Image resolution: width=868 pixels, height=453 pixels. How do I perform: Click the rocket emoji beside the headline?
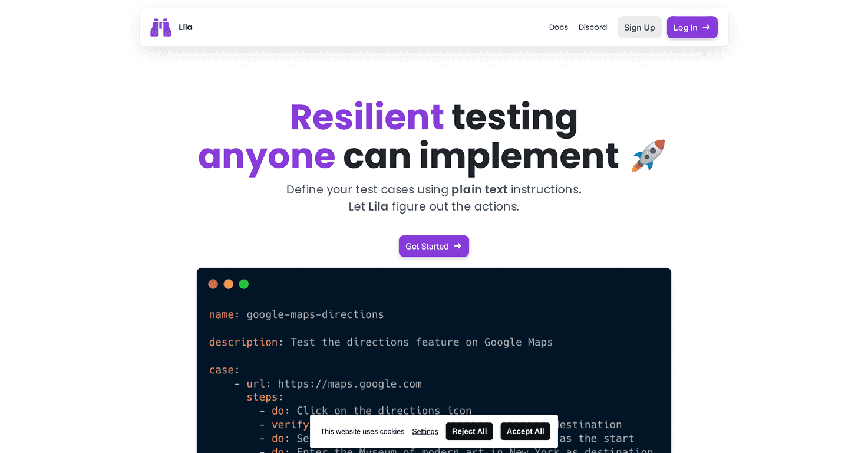648,156
